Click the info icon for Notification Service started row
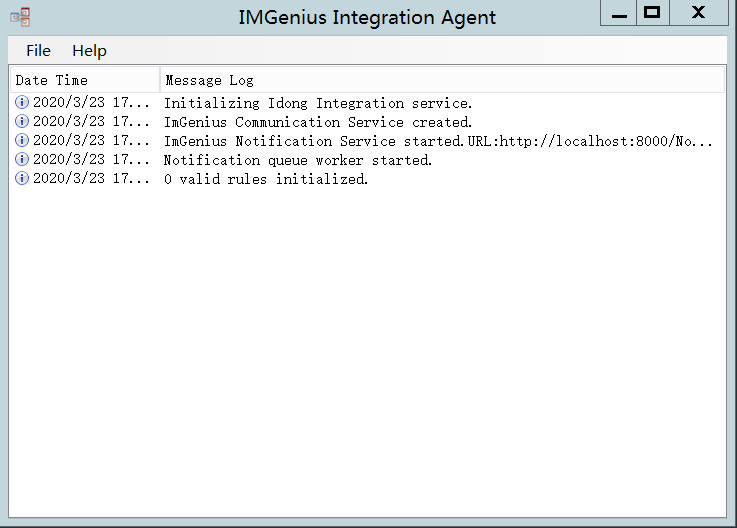 [x=22, y=141]
